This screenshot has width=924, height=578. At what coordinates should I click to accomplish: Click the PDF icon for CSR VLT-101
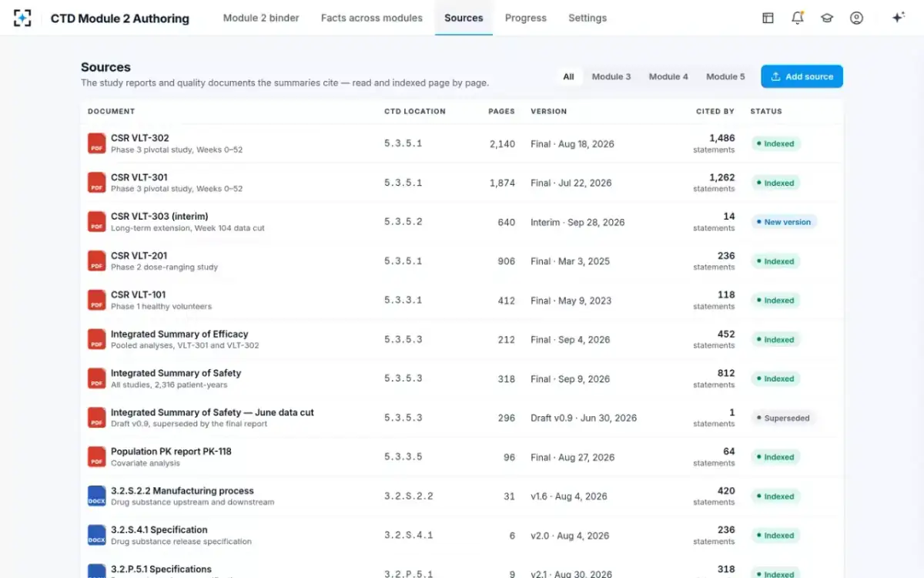pos(96,301)
